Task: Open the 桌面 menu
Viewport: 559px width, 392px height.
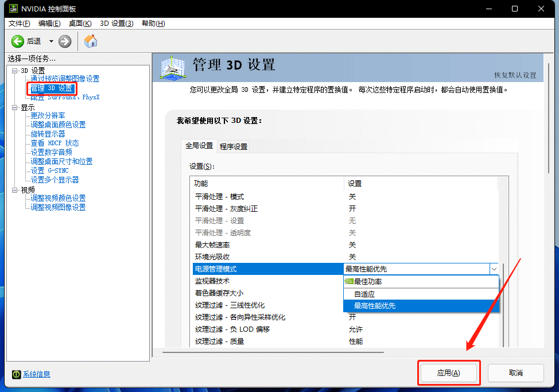Action: (x=79, y=24)
